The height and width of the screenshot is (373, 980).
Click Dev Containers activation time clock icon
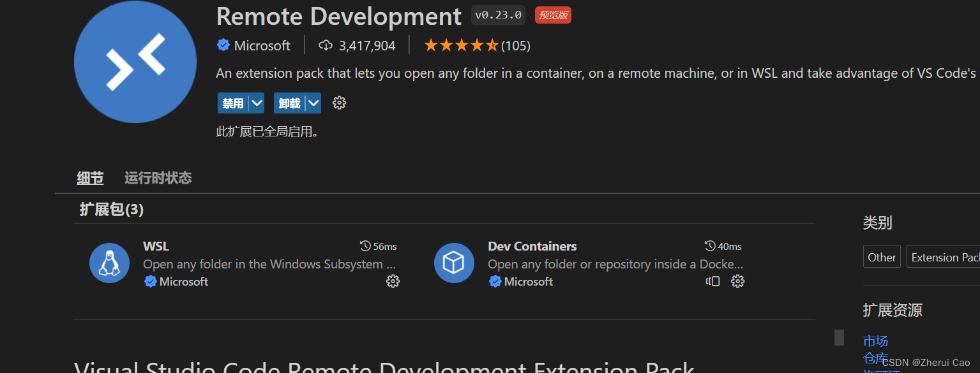point(711,246)
